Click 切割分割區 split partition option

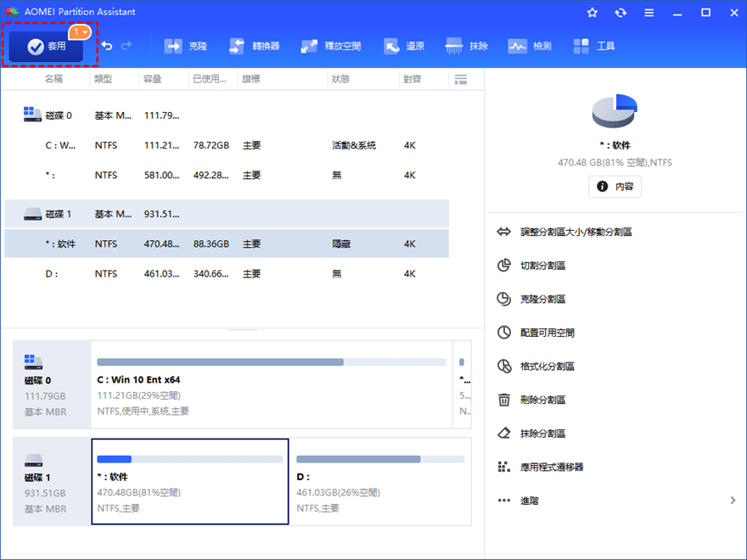542,266
